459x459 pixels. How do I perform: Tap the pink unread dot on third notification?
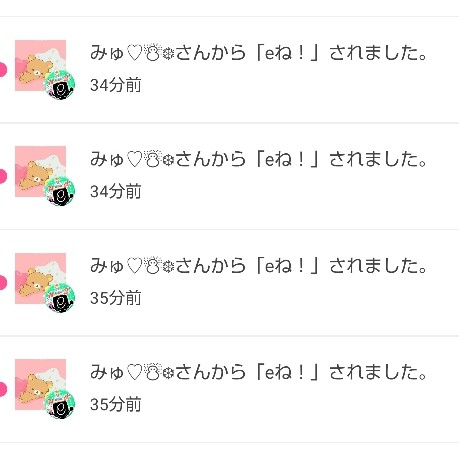pos(3,283)
